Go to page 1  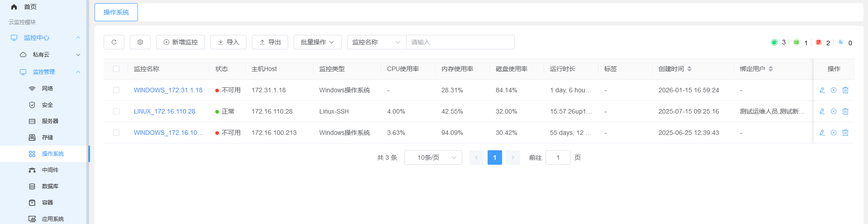click(495, 157)
